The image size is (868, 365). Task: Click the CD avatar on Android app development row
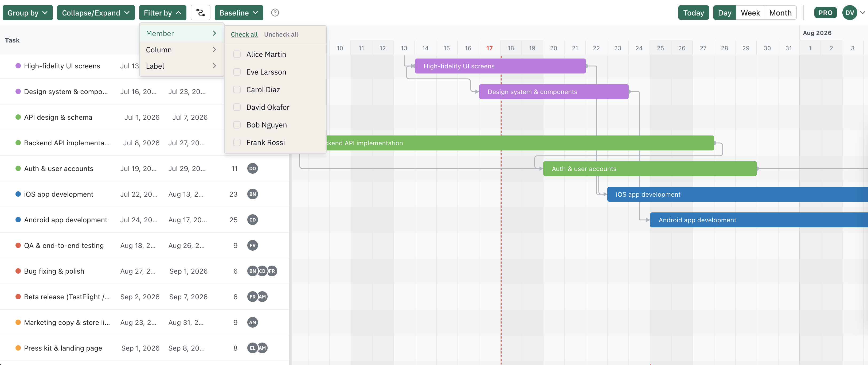point(252,220)
